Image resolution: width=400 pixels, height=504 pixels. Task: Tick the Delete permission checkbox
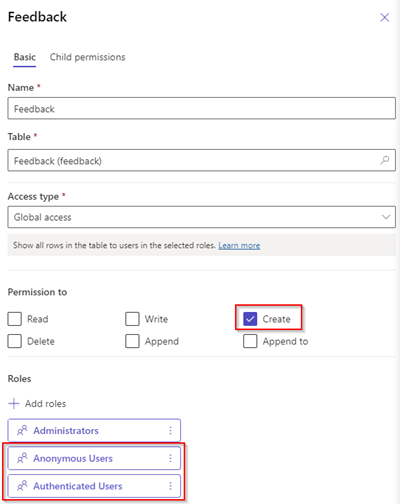[15, 341]
